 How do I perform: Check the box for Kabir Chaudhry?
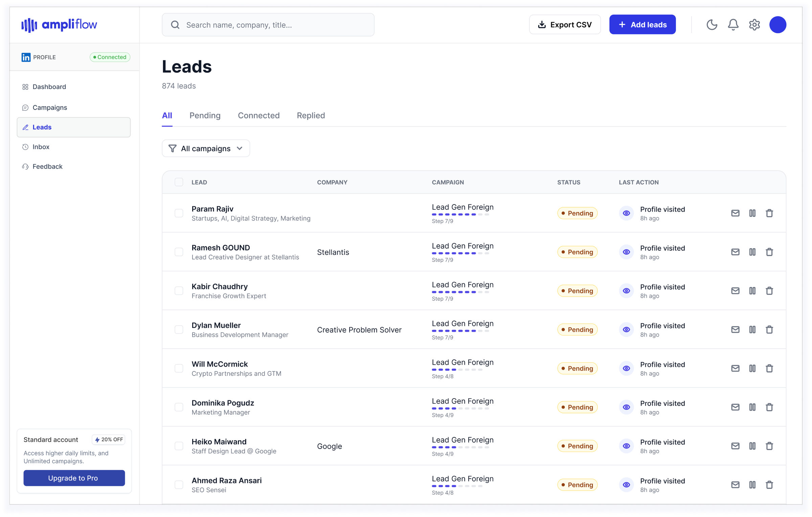[179, 291]
